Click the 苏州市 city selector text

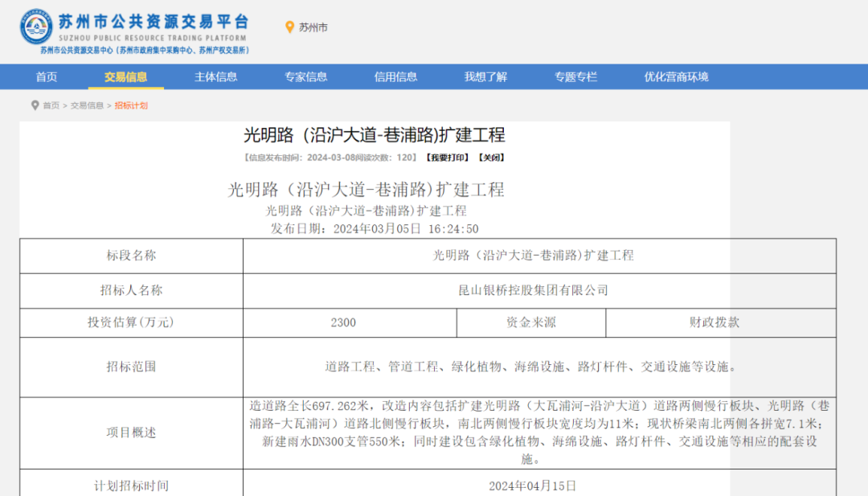(313, 27)
